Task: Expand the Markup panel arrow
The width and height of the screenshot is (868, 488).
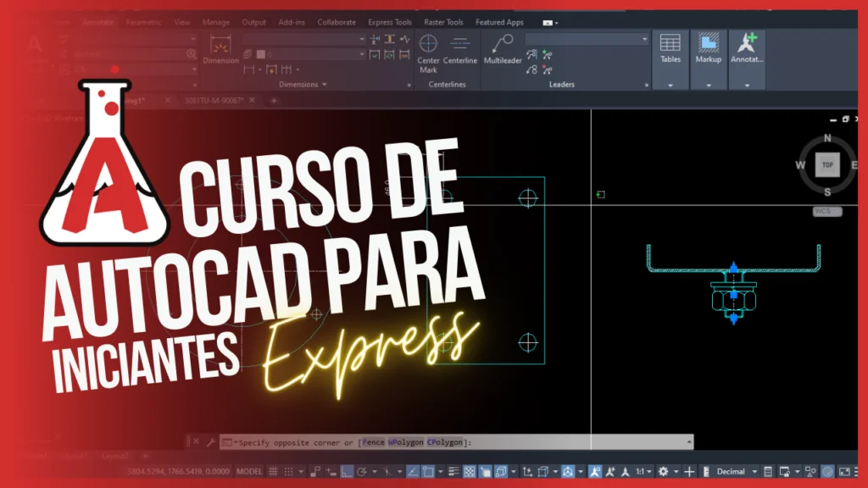Action: (709, 86)
